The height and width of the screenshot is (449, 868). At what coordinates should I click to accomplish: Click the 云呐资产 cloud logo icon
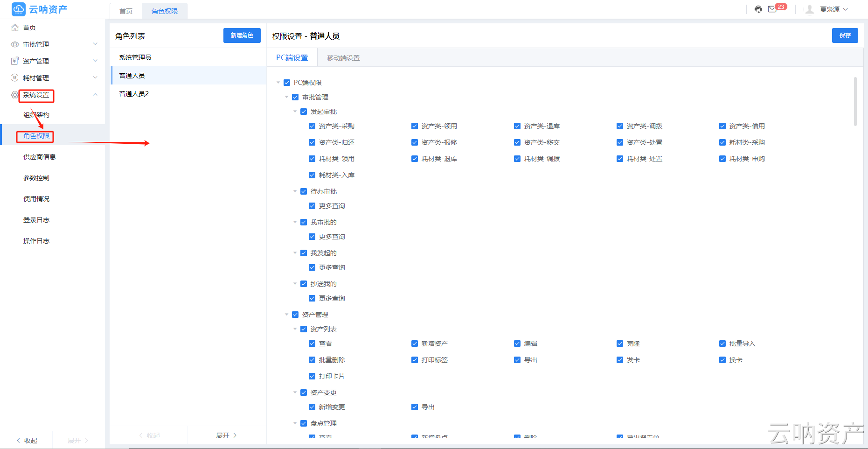coord(19,9)
